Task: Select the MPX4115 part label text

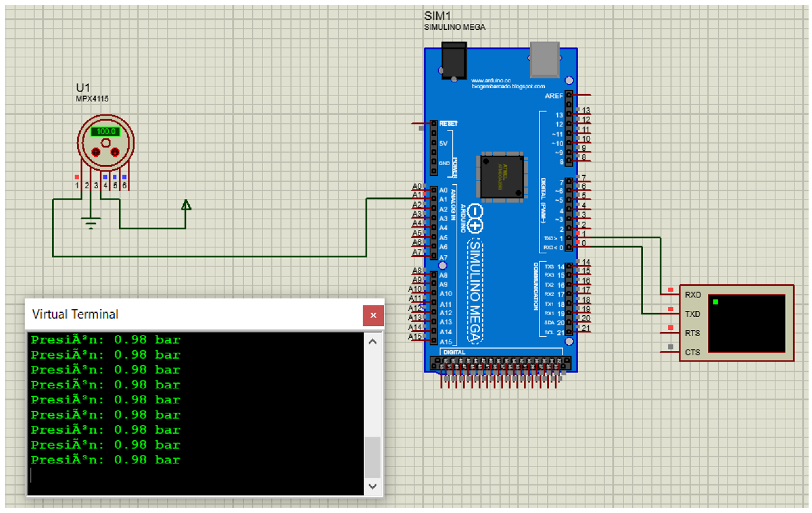Action: [x=92, y=99]
